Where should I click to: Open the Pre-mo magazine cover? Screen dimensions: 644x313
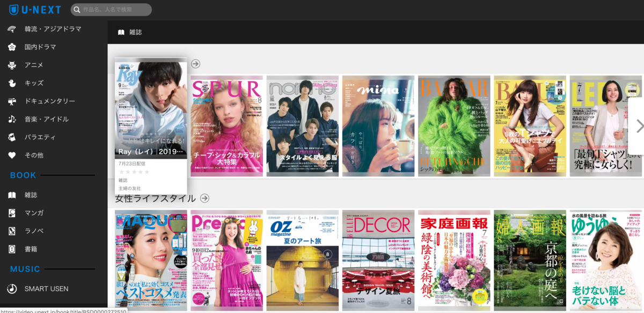point(226,260)
